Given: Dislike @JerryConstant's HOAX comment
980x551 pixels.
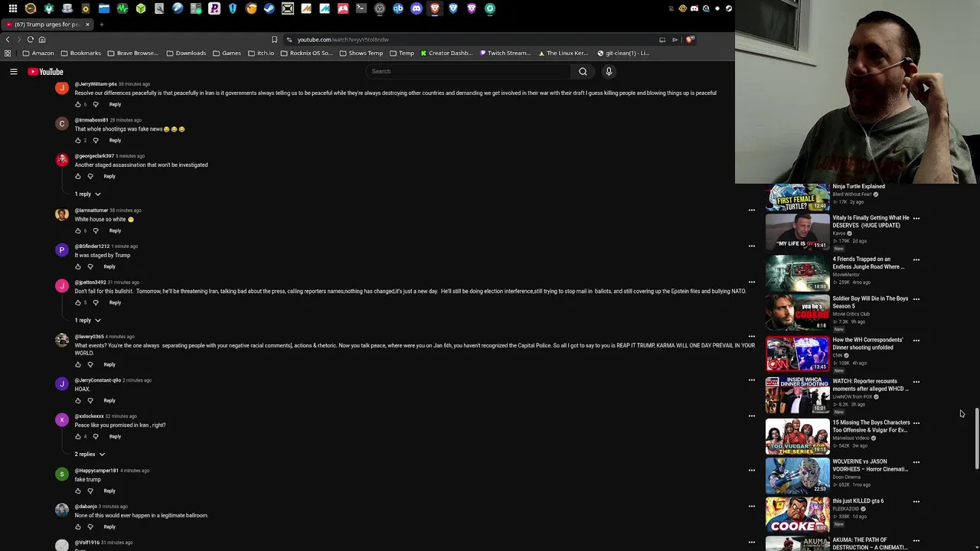Looking at the screenshot, I should [x=90, y=400].
